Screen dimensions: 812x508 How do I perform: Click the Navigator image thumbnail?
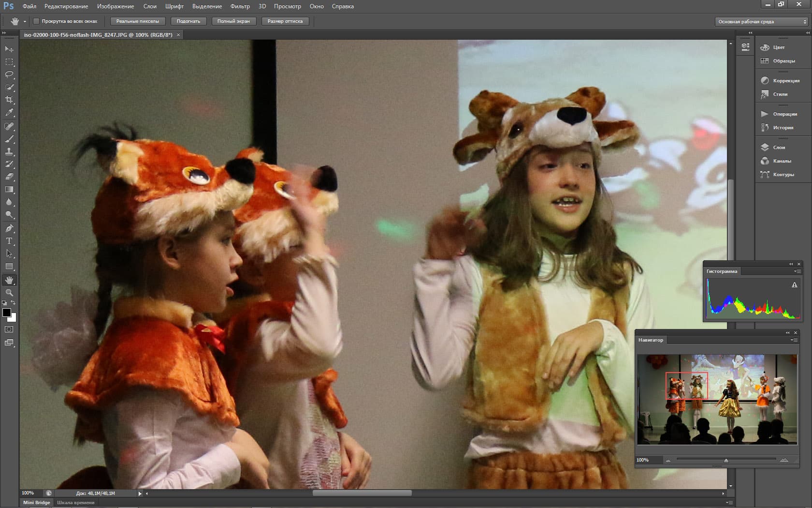coord(717,400)
